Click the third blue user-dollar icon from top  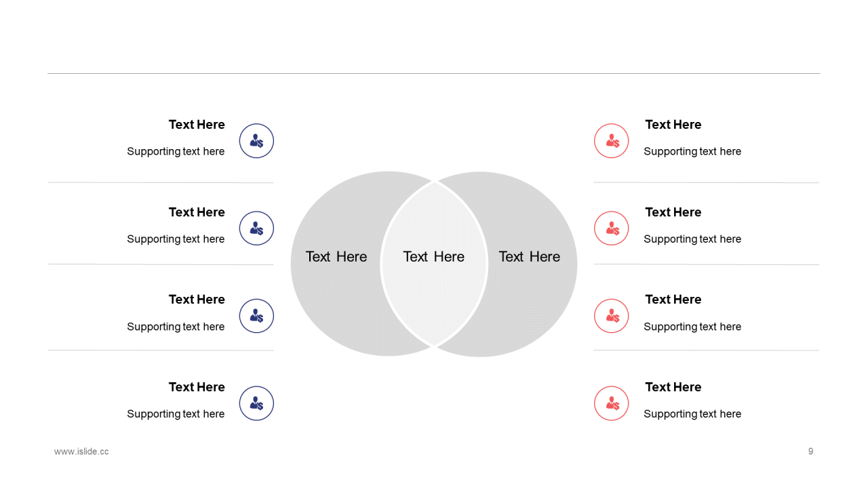tap(256, 316)
